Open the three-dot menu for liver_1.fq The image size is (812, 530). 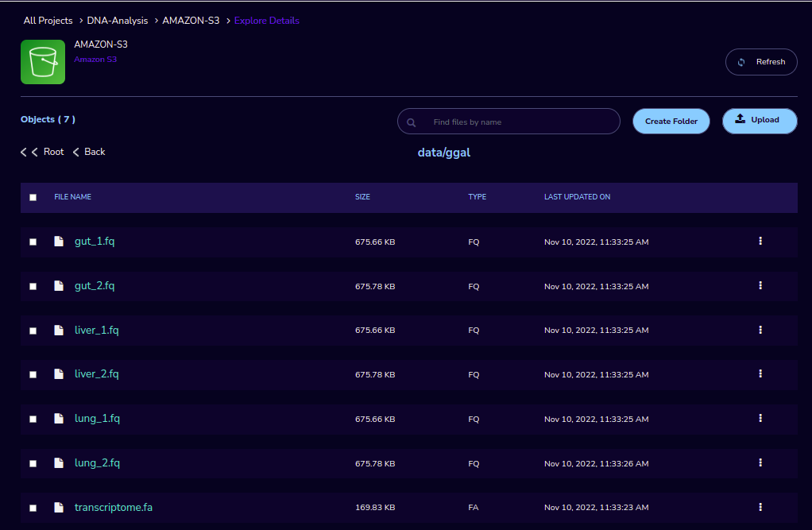(x=760, y=330)
